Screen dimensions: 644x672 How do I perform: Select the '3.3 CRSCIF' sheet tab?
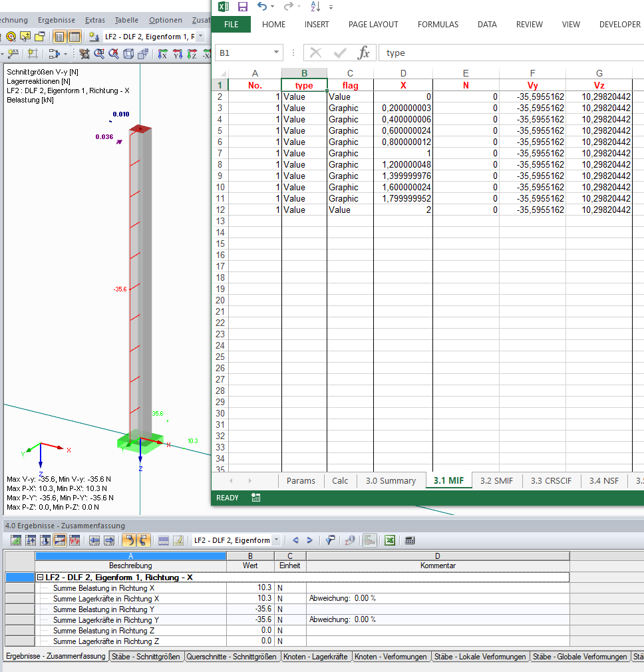(551, 481)
